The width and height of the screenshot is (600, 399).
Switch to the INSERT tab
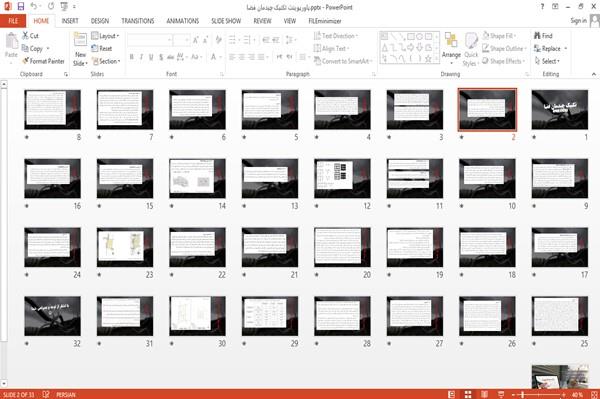pyautogui.click(x=70, y=21)
